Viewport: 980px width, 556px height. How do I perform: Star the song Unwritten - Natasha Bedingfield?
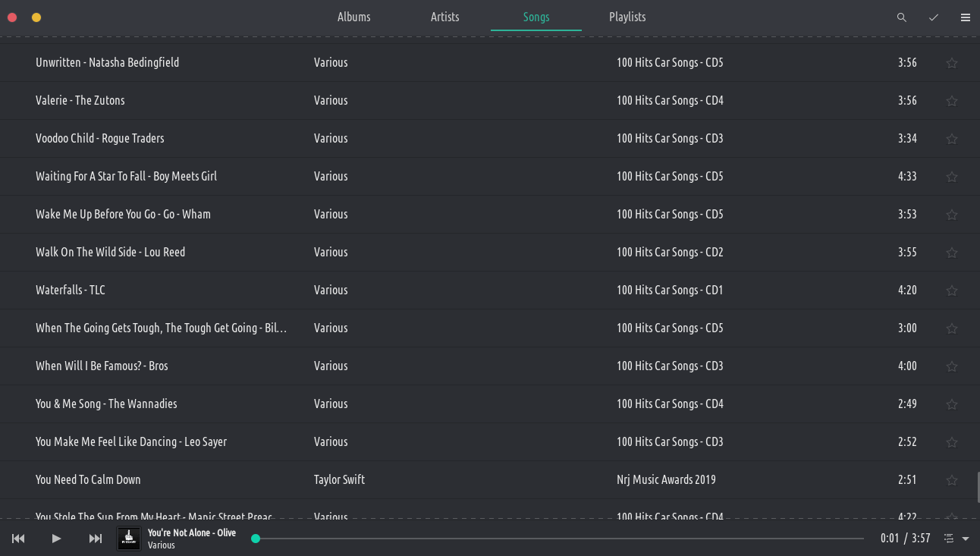tap(951, 63)
